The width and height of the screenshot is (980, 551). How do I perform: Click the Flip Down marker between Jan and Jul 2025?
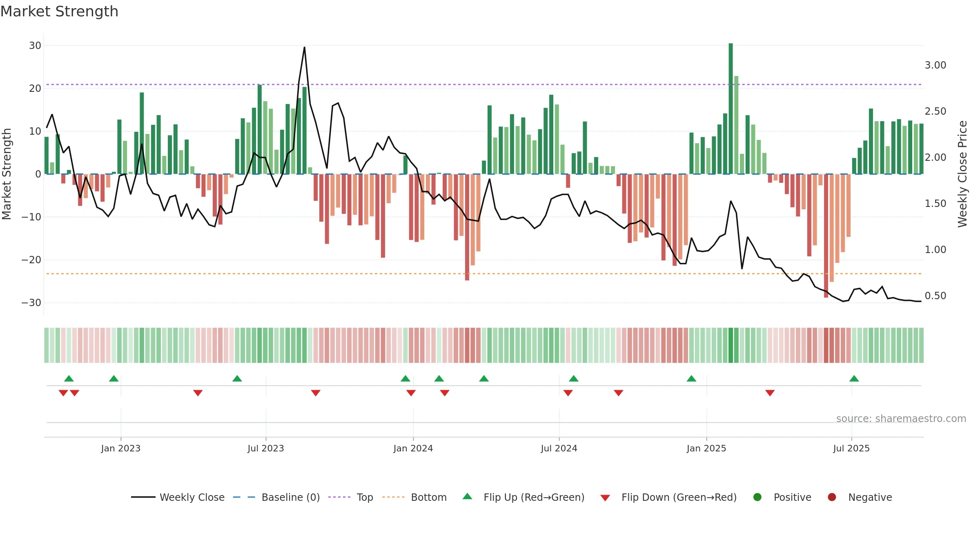pyautogui.click(x=770, y=393)
